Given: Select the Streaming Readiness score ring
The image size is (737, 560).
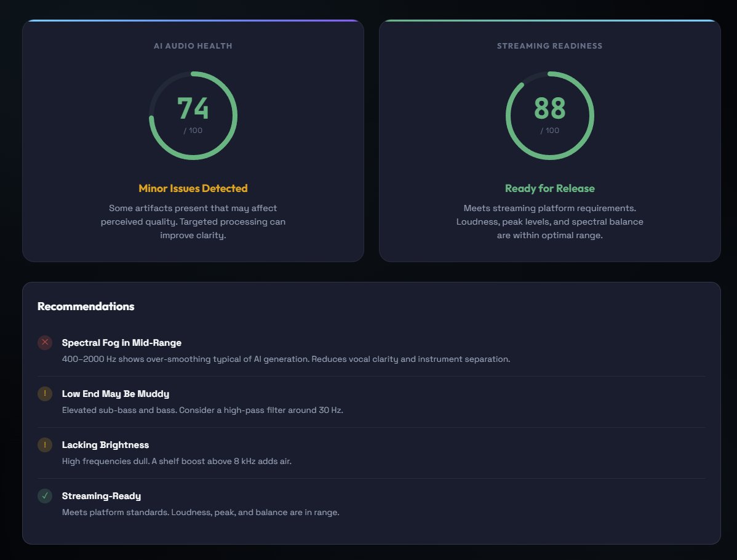Looking at the screenshot, I should (x=550, y=116).
